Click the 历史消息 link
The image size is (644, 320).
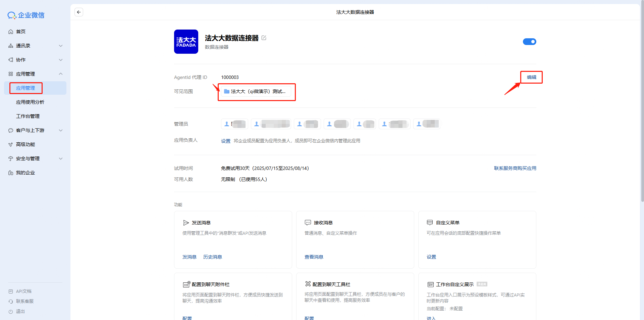(213, 257)
